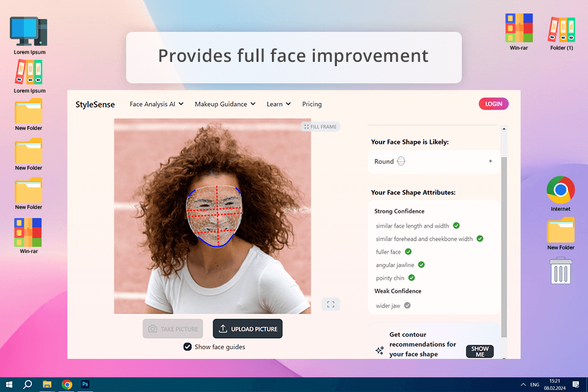Screen dimensions: 588x392
Task: Click the ENG language indicator
Action: [535, 385]
